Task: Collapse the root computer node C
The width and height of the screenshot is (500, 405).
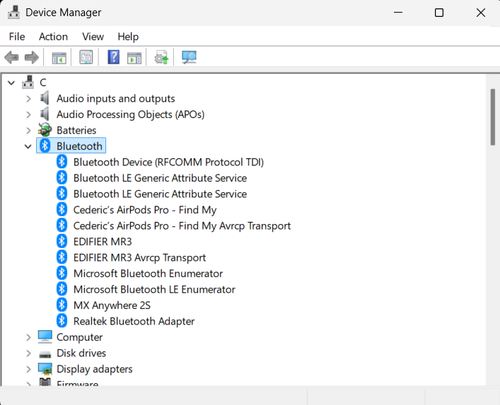Action: (x=11, y=83)
